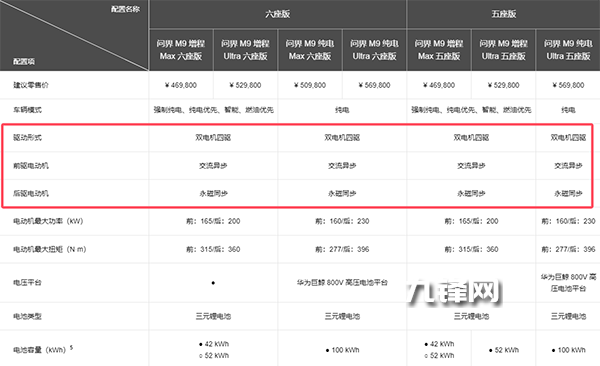This screenshot has width=600, height=366.
Task: Select the 问界 M9 纯电 Ultra 五座版 column header
Action: click(568, 50)
